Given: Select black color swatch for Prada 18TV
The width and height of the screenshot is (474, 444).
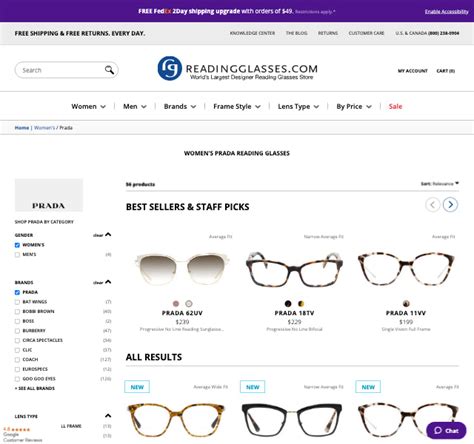Looking at the screenshot, I should [288, 303].
